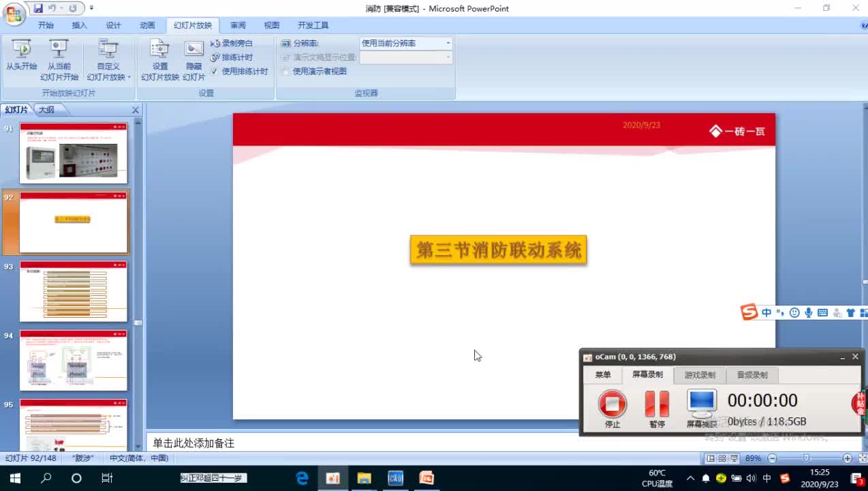Switch to the 大纲 outline pane tab
868x491 pixels.
coord(46,109)
